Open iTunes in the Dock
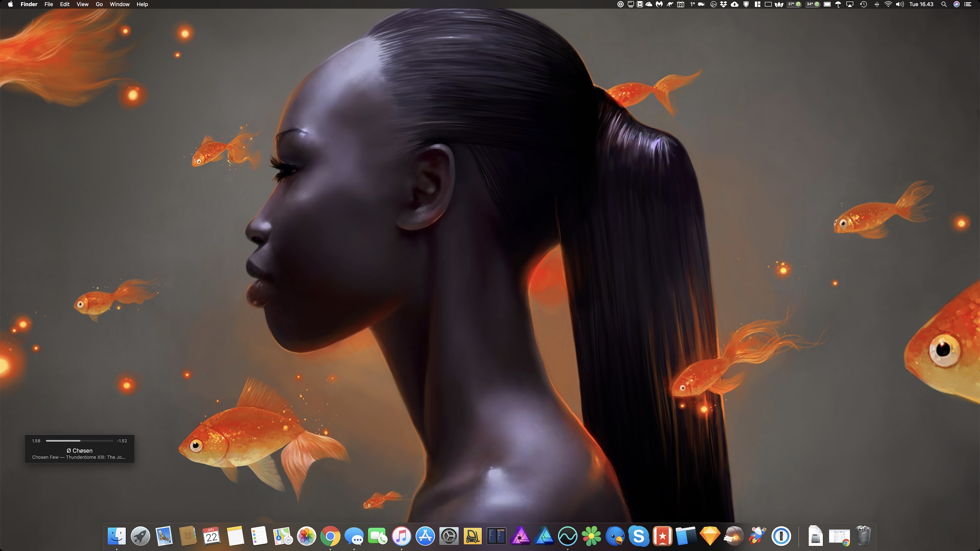The image size is (980, 551). click(x=402, y=536)
